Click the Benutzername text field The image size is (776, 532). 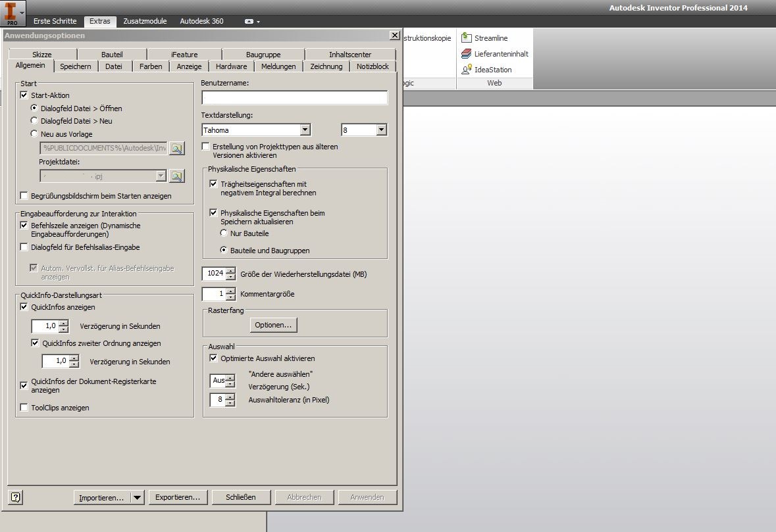point(294,98)
